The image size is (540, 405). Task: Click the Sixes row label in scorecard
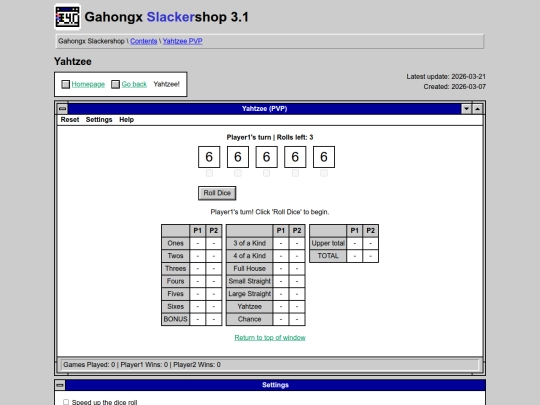176,307
